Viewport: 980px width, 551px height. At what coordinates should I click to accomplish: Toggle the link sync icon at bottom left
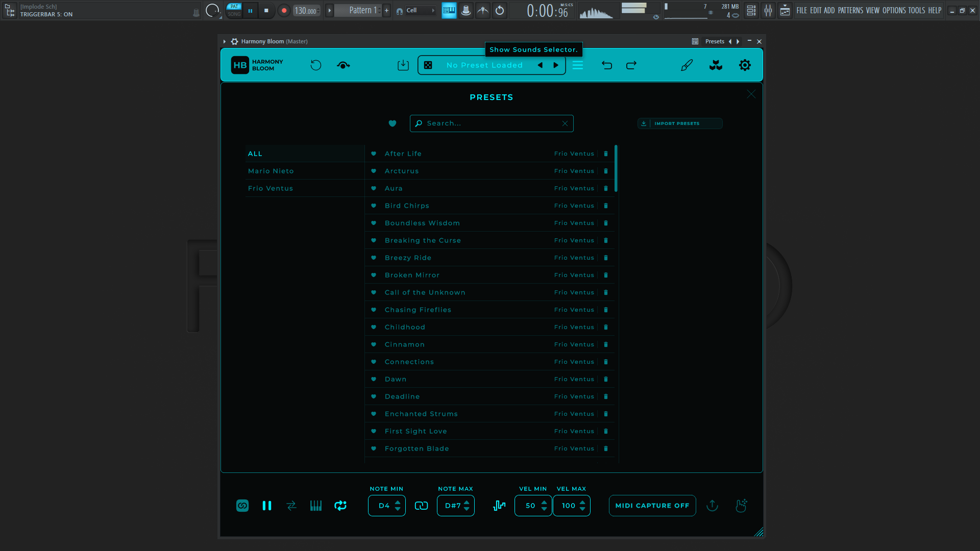point(242,506)
